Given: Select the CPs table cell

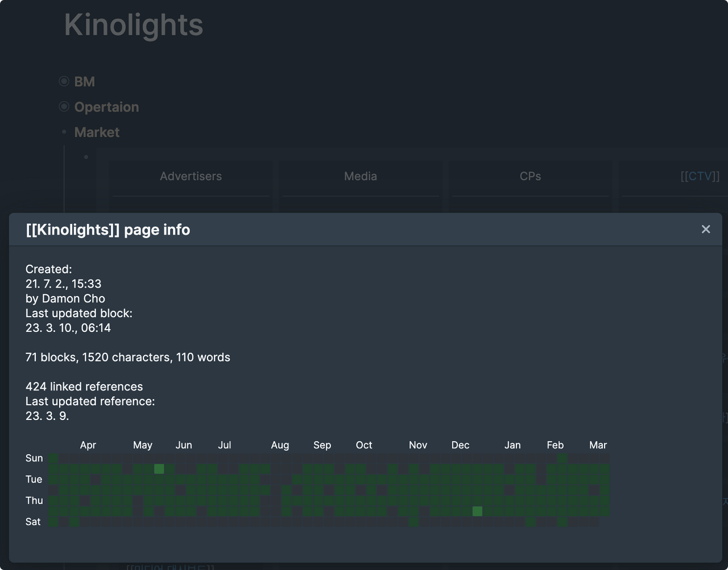Looking at the screenshot, I should click(530, 176).
